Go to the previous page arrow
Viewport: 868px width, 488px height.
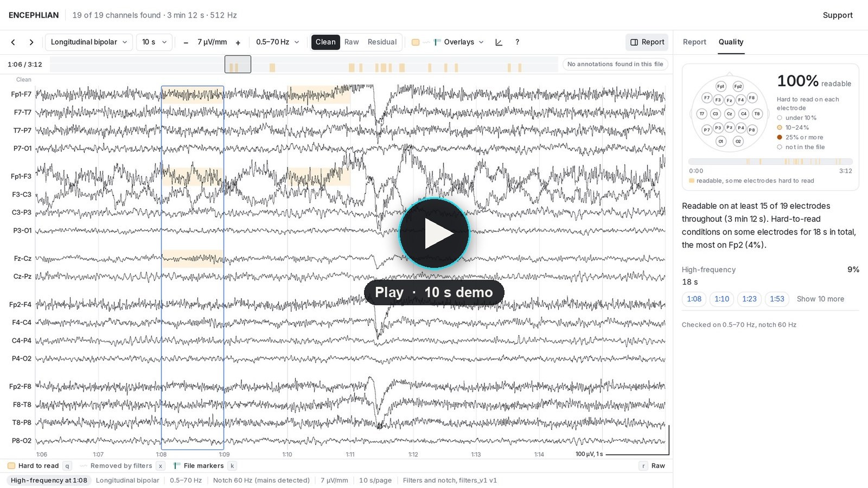(13, 42)
